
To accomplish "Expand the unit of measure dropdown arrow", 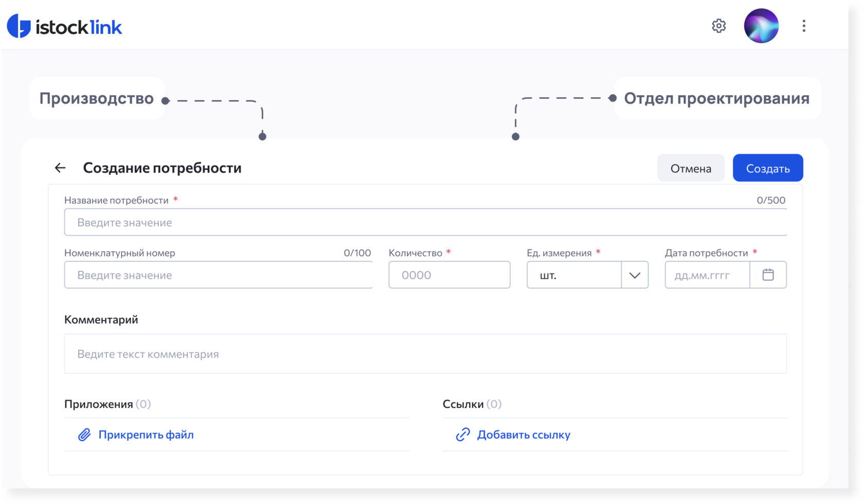I will (635, 275).
